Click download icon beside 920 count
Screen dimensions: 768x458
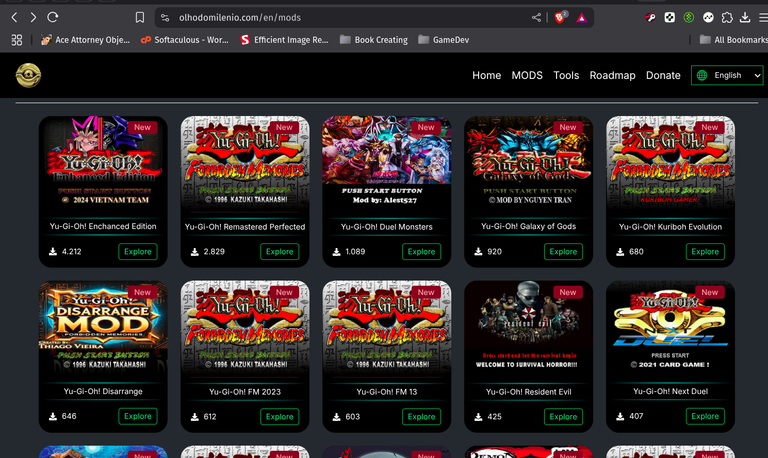coord(478,252)
